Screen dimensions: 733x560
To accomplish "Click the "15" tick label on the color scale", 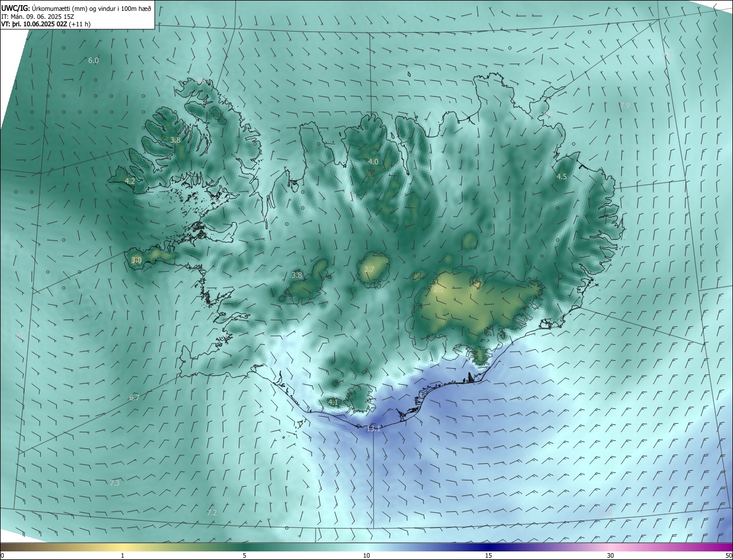I will [488, 556].
